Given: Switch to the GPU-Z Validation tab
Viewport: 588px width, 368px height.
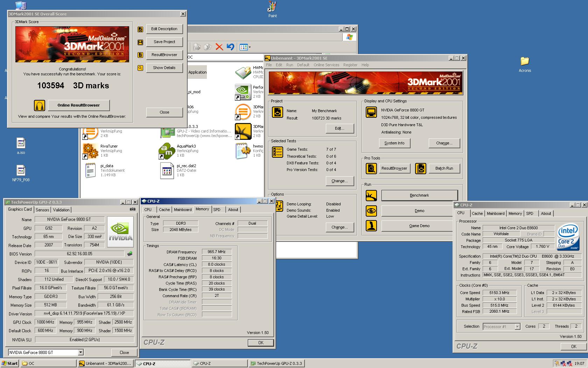Looking at the screenshot, I should [x=61, y=210].
